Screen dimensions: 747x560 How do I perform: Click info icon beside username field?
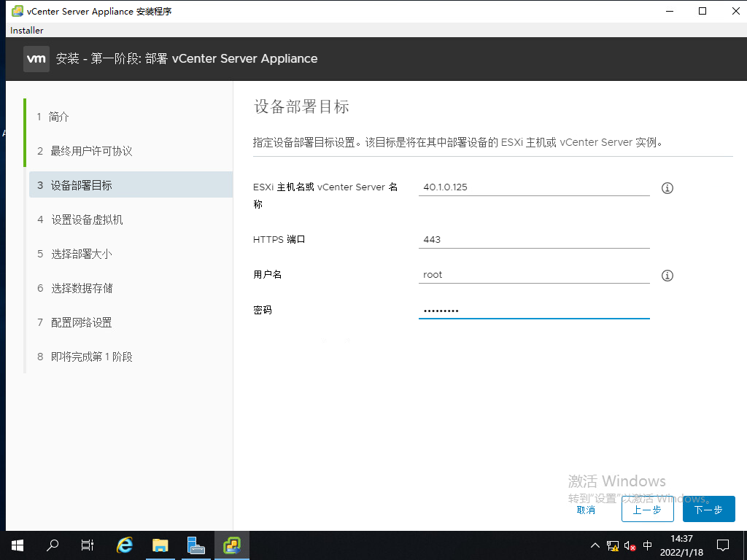(x=667, y=276)
